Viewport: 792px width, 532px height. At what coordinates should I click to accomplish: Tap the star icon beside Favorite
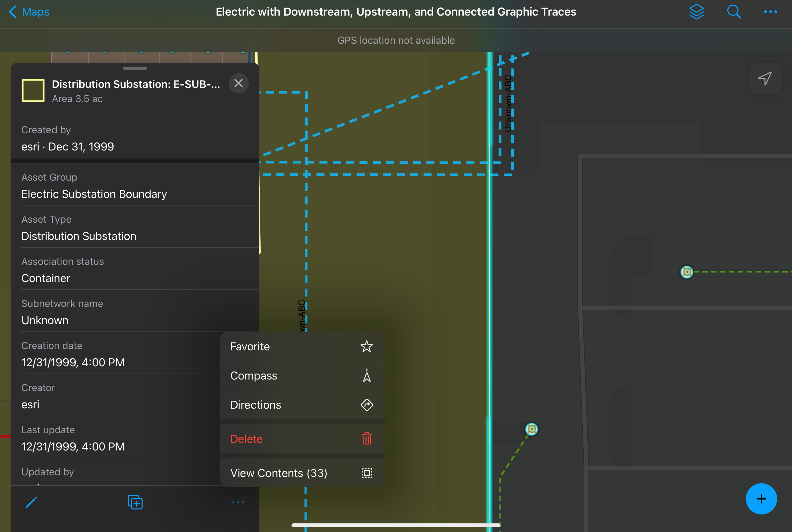366,346
